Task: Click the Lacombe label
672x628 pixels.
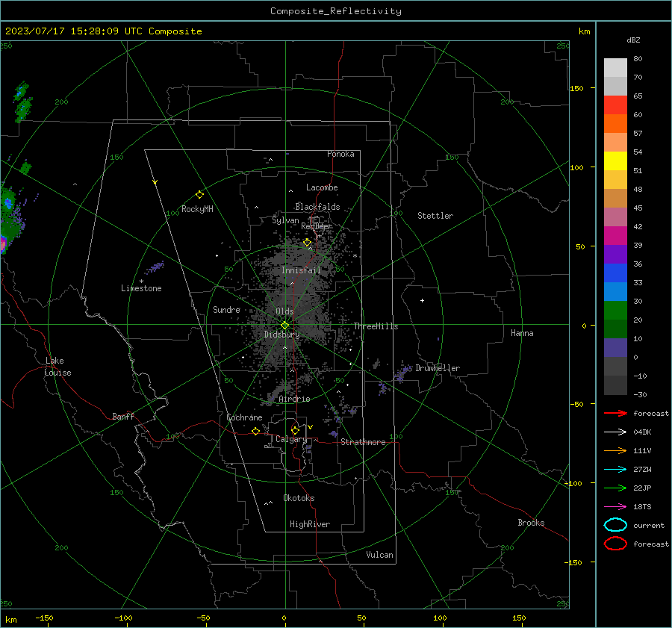Action: pyautogui.click(x=322, y=187)
